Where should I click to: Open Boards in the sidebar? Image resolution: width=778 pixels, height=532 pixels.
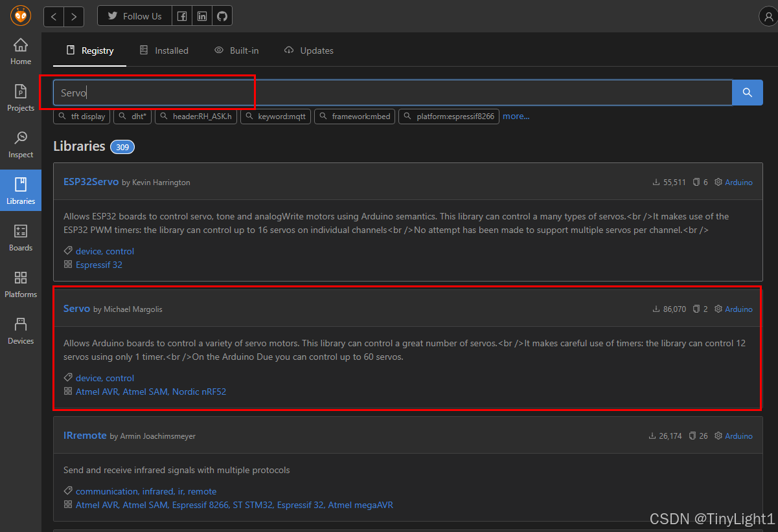[21, 238]
